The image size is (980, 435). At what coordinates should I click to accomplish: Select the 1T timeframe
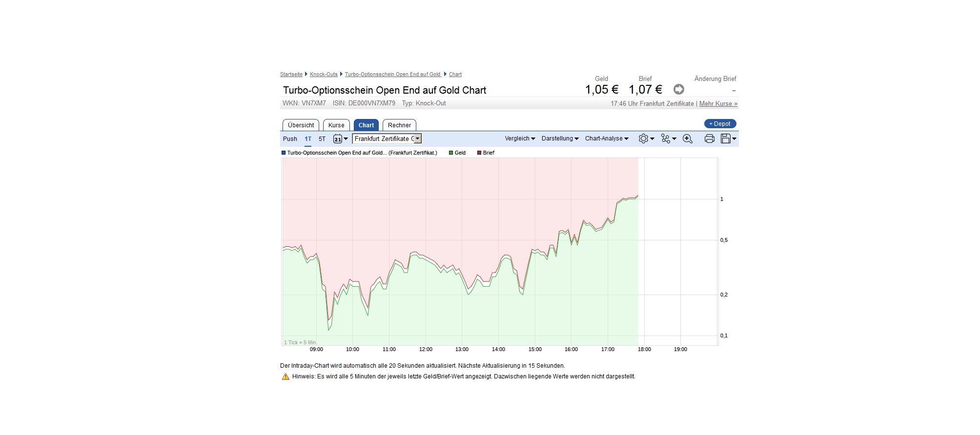(x=308, y=139)
